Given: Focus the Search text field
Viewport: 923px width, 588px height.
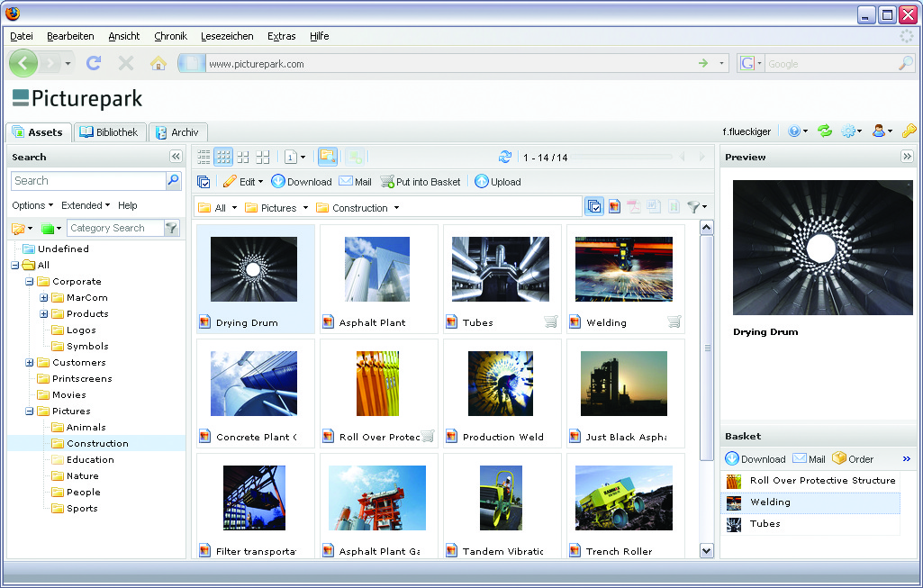Looking at the screenshot, I should pyautogui.click(x=89, y=181).
